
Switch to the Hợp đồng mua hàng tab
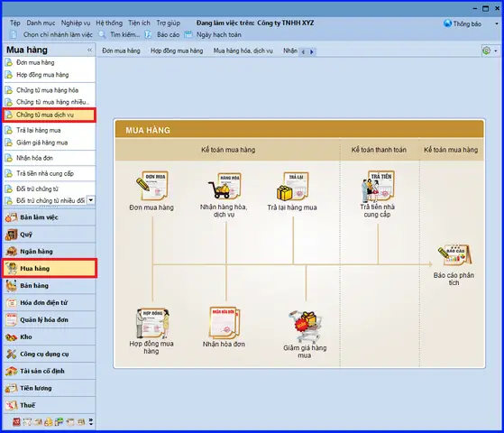click(177, 51)
